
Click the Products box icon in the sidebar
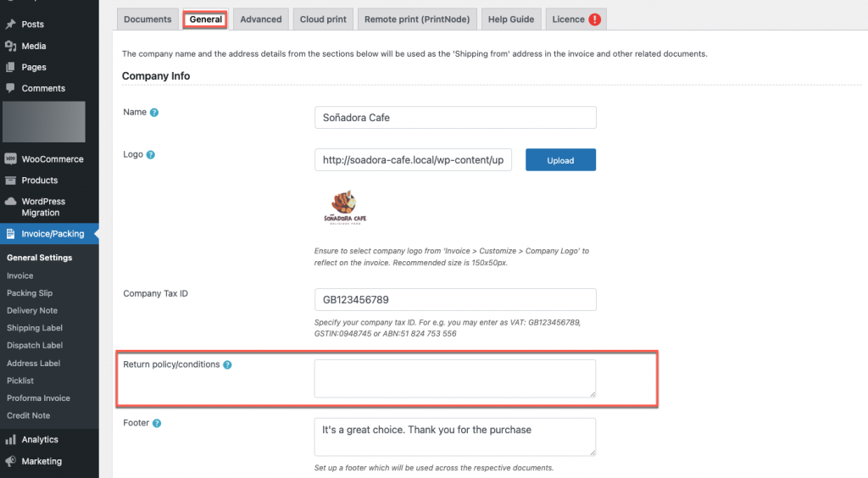tap(10, 181)
